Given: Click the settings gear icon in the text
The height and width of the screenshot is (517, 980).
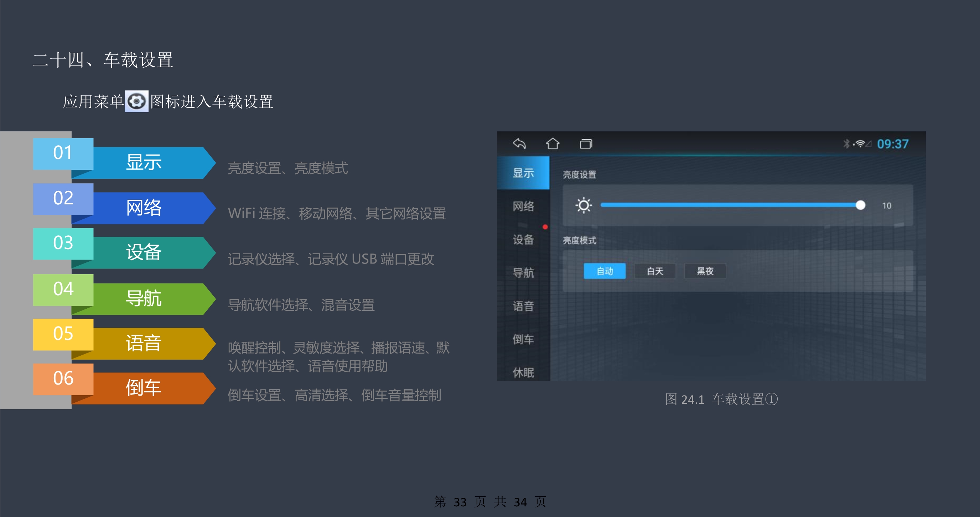Looking at the screenshot, I should [x=136, y=101].
